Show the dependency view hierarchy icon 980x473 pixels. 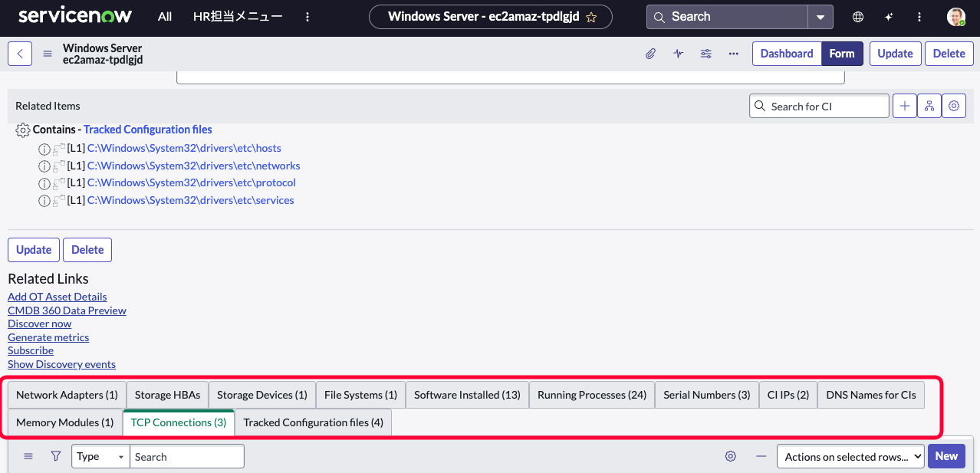coord(929,106)
